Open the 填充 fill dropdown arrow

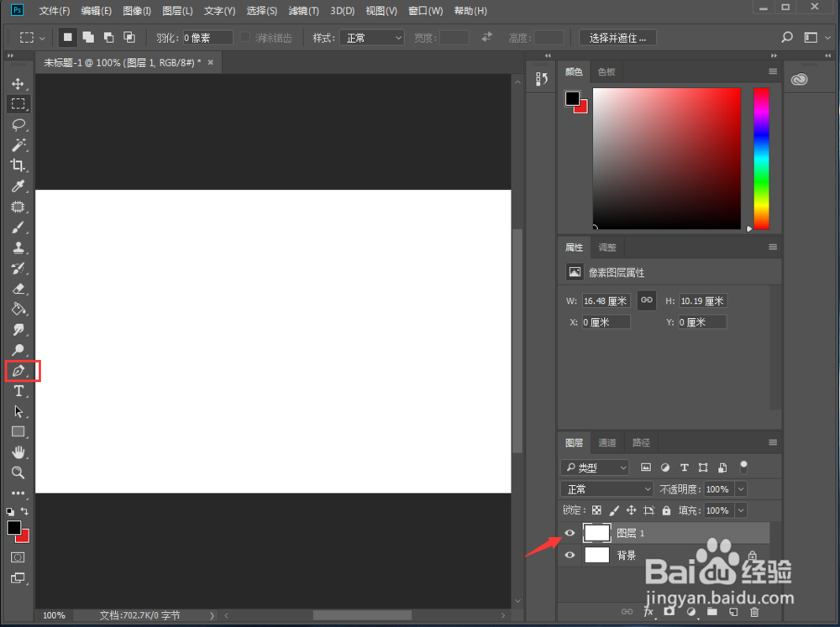tap(741, 510)
